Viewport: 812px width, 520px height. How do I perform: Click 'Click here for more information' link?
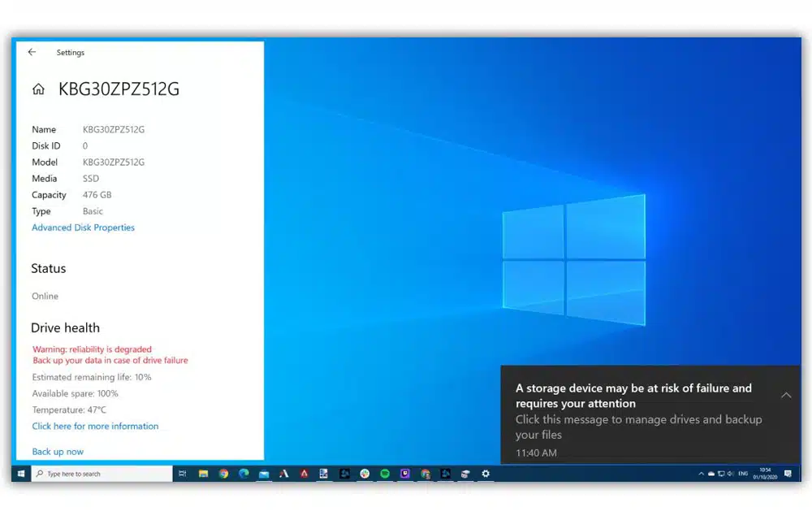pyautogui.click(x=95, y=426)
